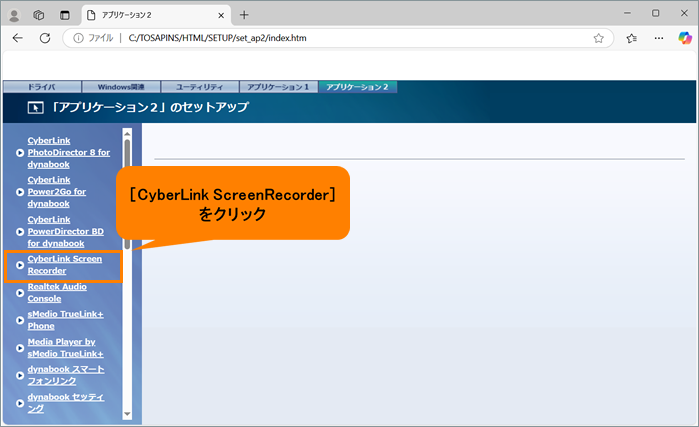Click the site information icon in the address bar

78,38
